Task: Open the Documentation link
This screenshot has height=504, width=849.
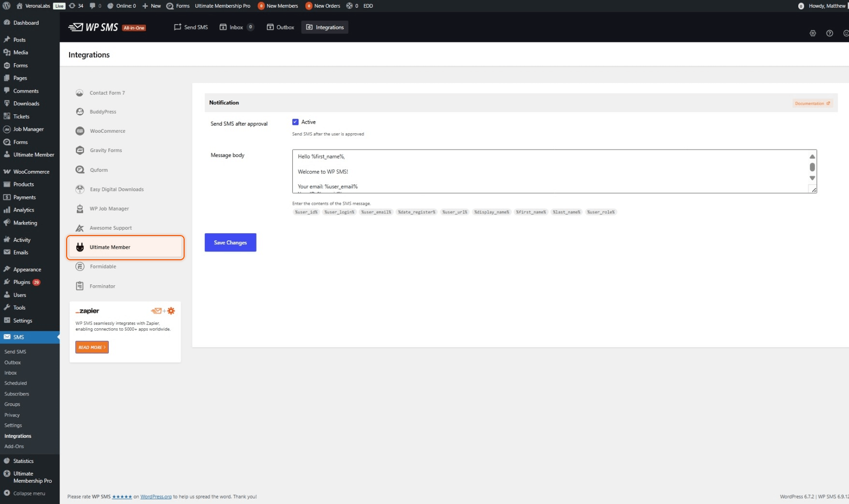Action: [812, 103]
